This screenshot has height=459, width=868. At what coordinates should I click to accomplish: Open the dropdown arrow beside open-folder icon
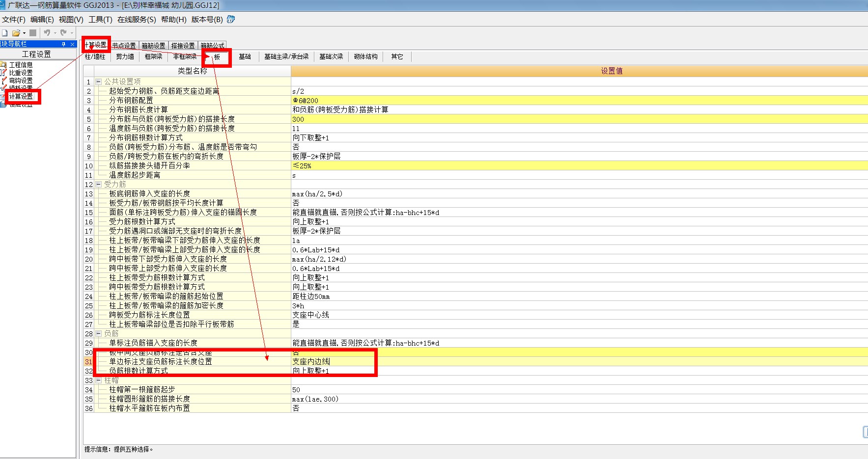tap(24, 33)
